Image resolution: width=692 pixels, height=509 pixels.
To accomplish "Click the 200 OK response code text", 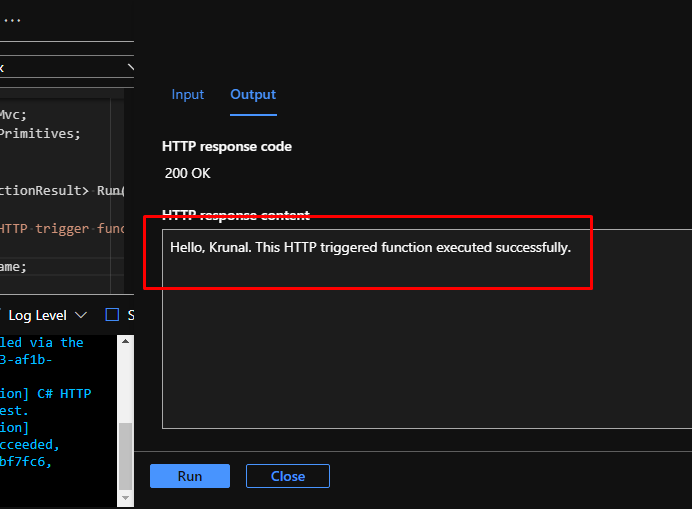I will pos(188,173).
